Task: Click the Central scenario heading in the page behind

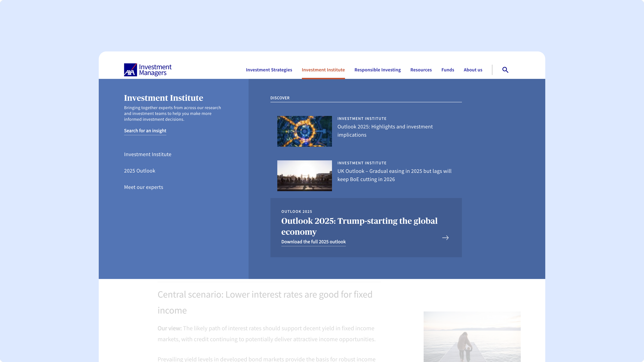Action: tap(265, 302)
